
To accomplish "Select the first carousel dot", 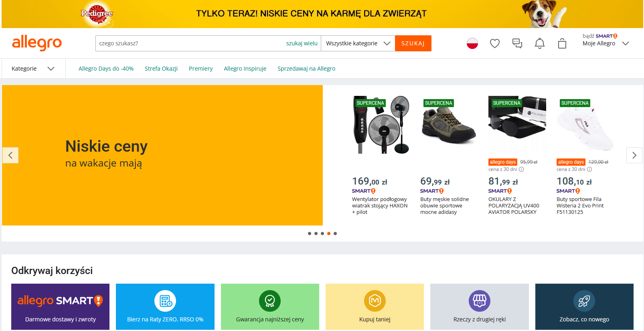I will point(310,234).
